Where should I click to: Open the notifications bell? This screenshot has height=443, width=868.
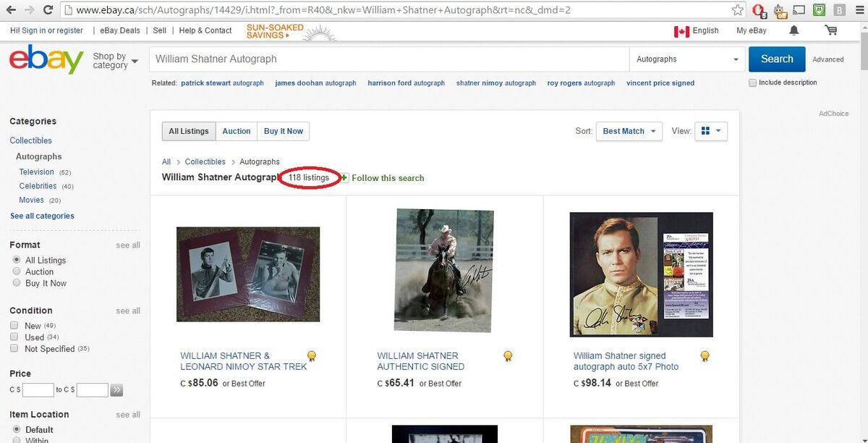794,30
